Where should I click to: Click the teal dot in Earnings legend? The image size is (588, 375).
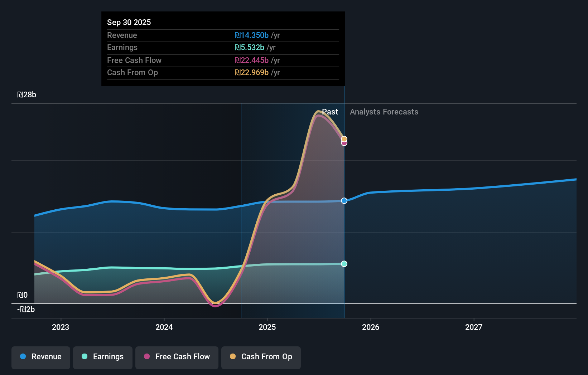85,356
